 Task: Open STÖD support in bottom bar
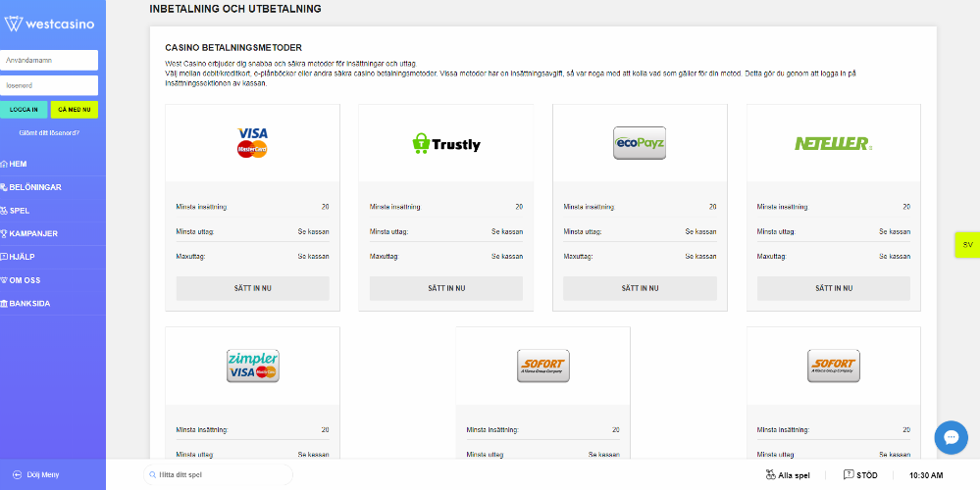[860, 475]
